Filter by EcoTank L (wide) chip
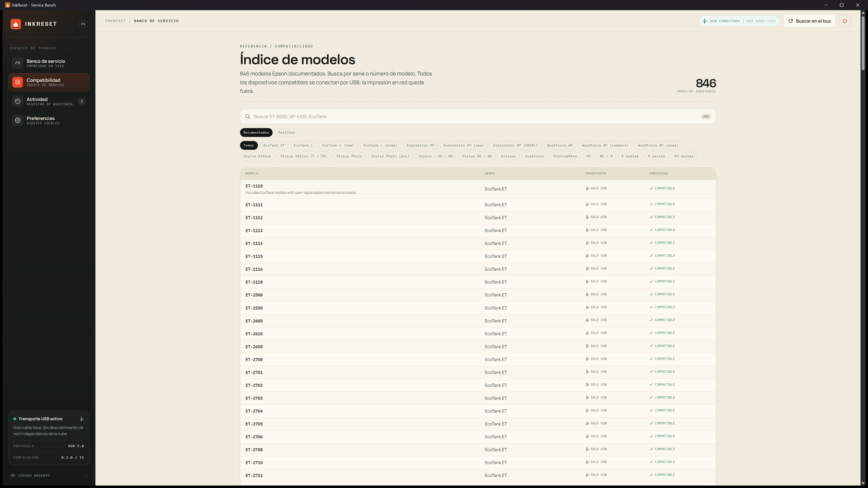Viewport: 868px width, 488px height. click(380, 145)
